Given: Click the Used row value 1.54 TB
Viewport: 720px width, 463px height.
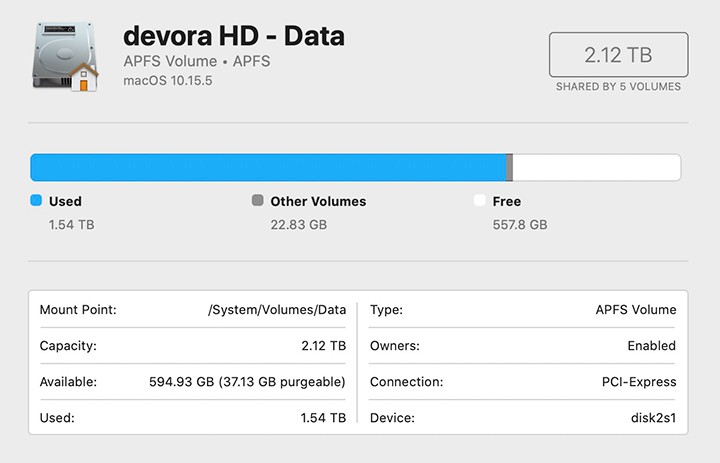Looking at the screenshot, I should coord(323,417).
